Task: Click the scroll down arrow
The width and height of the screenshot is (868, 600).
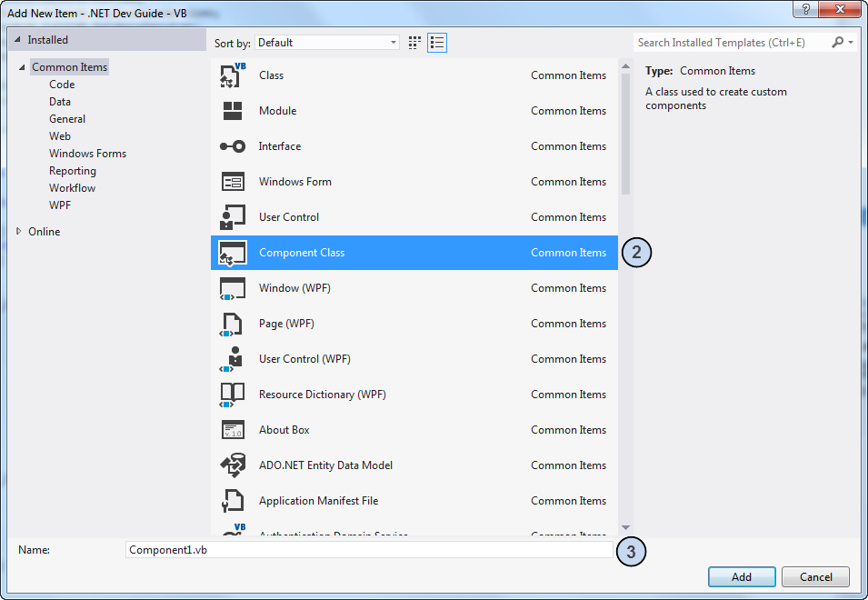Action: 625,527
